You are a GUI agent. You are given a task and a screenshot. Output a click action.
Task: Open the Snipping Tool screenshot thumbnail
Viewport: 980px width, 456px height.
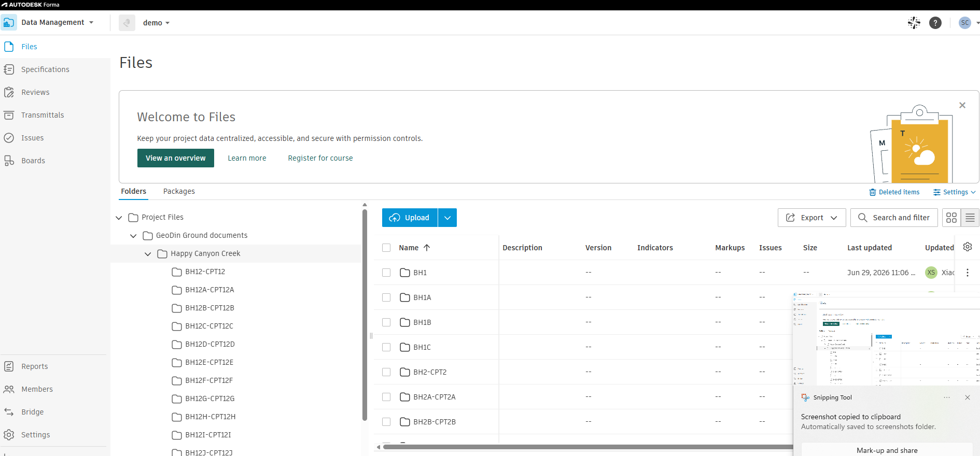pyautogui.click(x=886, y=338)
